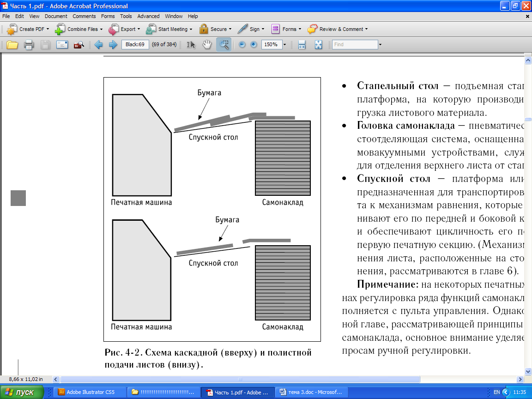This screenshot has width=532, height=399.
Task: Choose the Select text cursor tool
Action: (x=191, y=44)
